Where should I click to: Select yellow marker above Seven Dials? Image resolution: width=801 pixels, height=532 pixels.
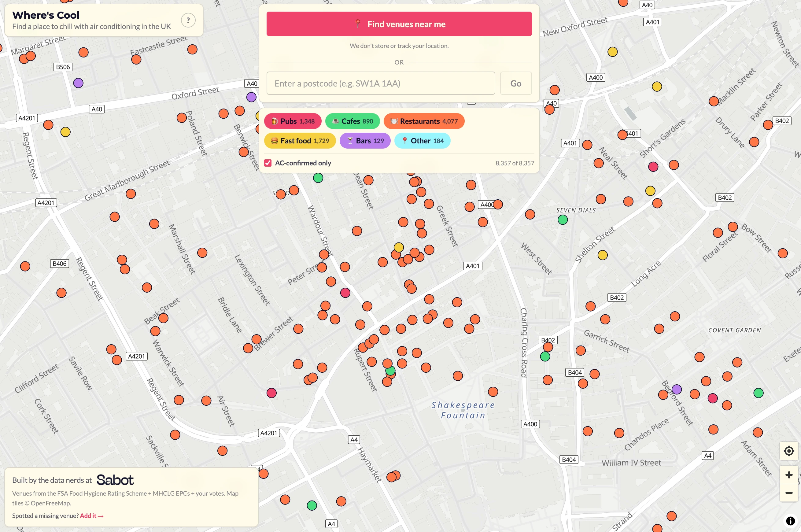tap(650, 191)
